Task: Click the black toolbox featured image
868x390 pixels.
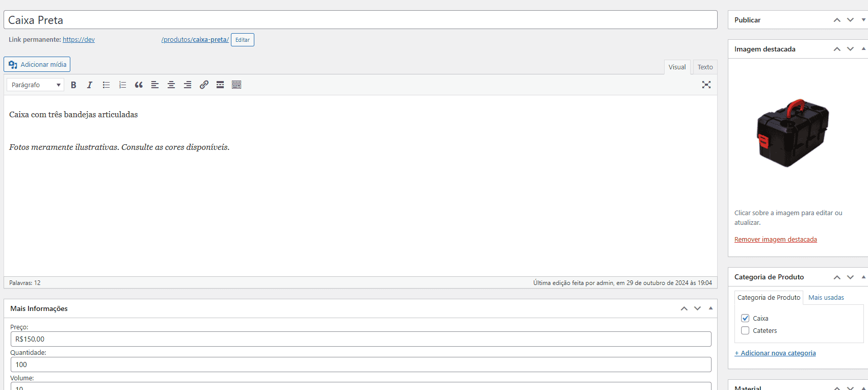Action: 792,133
